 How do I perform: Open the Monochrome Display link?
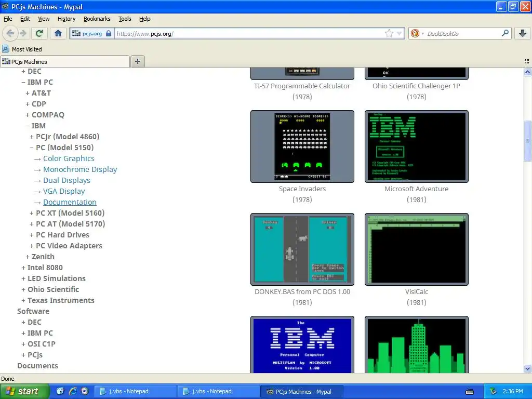80,169
